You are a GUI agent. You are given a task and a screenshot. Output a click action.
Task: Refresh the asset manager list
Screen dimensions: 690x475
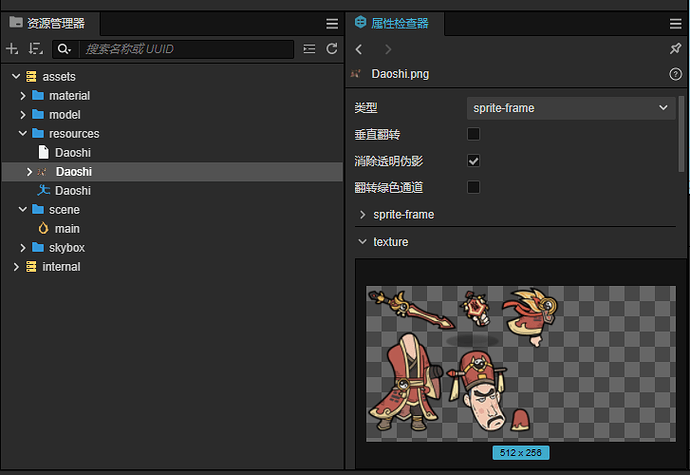point(332,49)
